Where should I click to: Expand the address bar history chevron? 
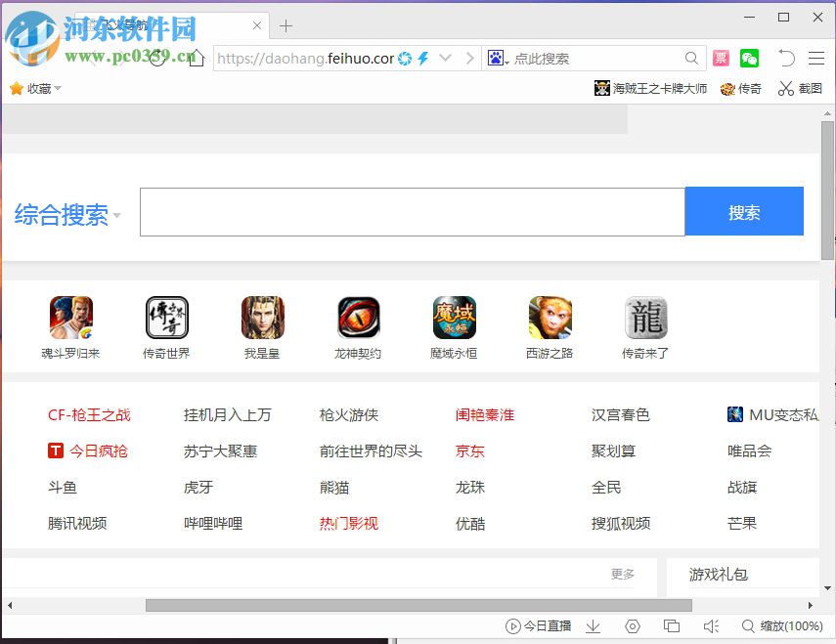pos(446,59)
